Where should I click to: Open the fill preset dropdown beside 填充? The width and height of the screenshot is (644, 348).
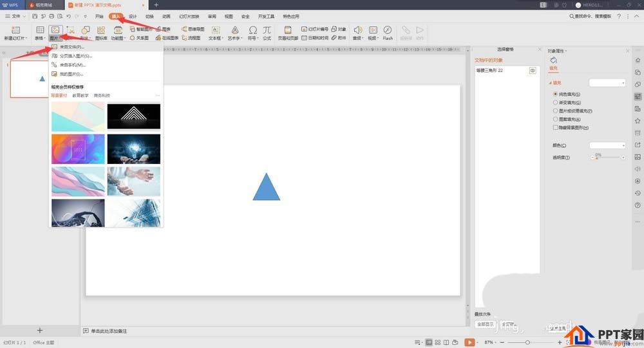607,83
